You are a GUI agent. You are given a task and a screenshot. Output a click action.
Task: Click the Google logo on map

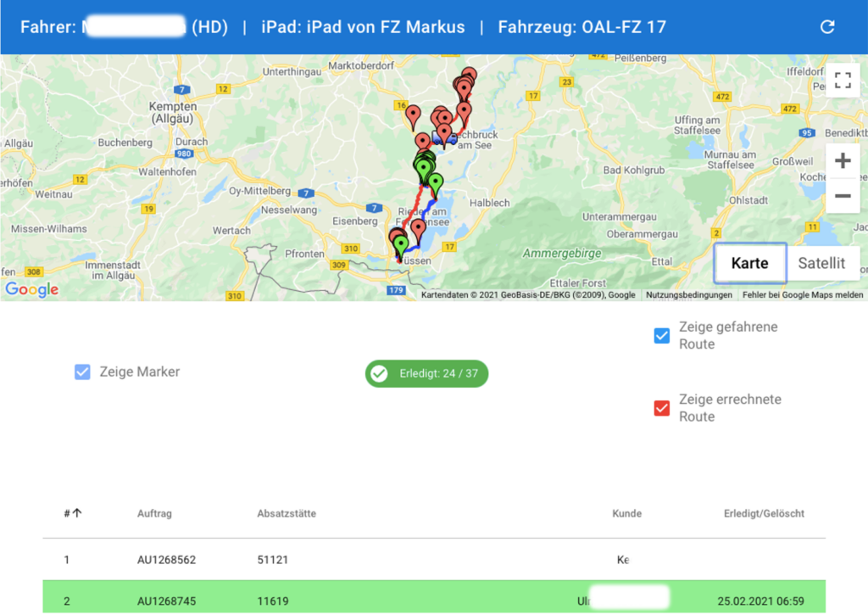point(32,289)
